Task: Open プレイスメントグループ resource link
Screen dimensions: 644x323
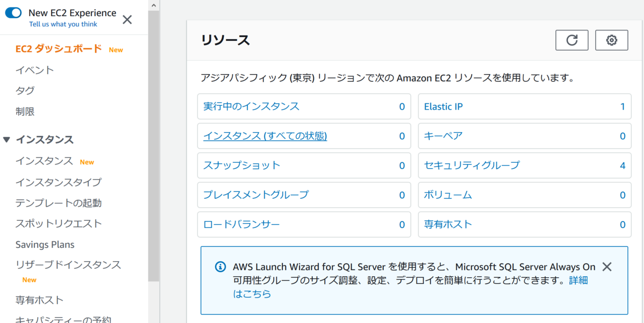Action: click(x=256, y=195)
